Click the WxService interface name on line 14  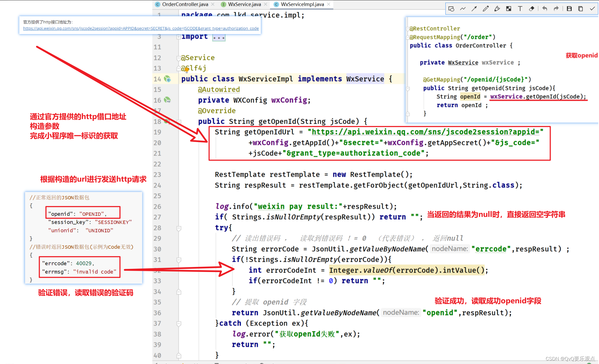(365, 79)
